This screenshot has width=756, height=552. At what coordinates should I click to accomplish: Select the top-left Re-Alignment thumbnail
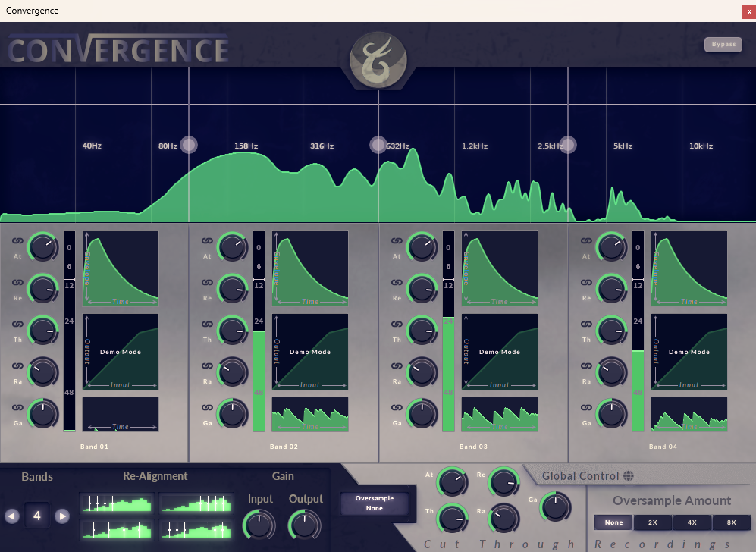pyautogui.click(x=116, y=503)
